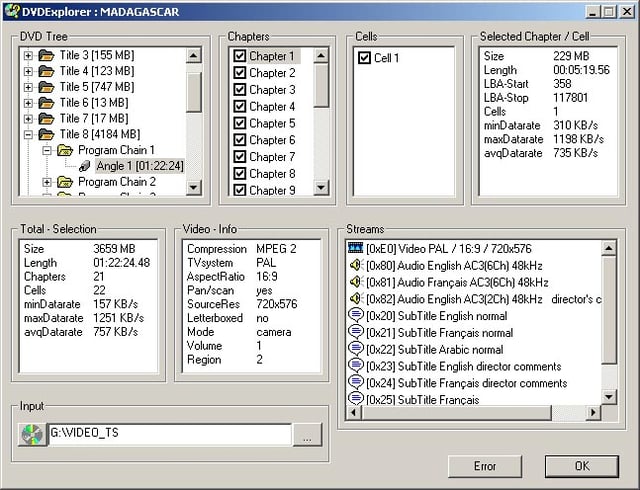
Task: Expand the Title 4 tree node
Action: (28, 71)
